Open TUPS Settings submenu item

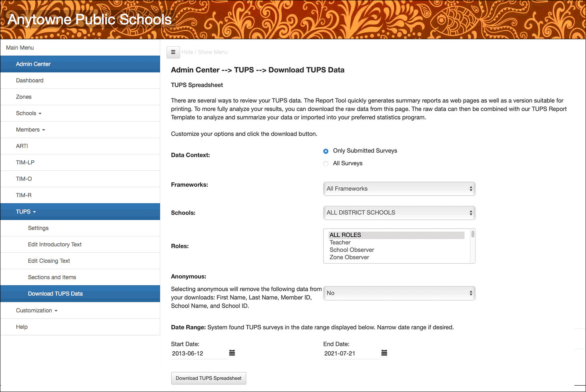[x=80, y=228]
